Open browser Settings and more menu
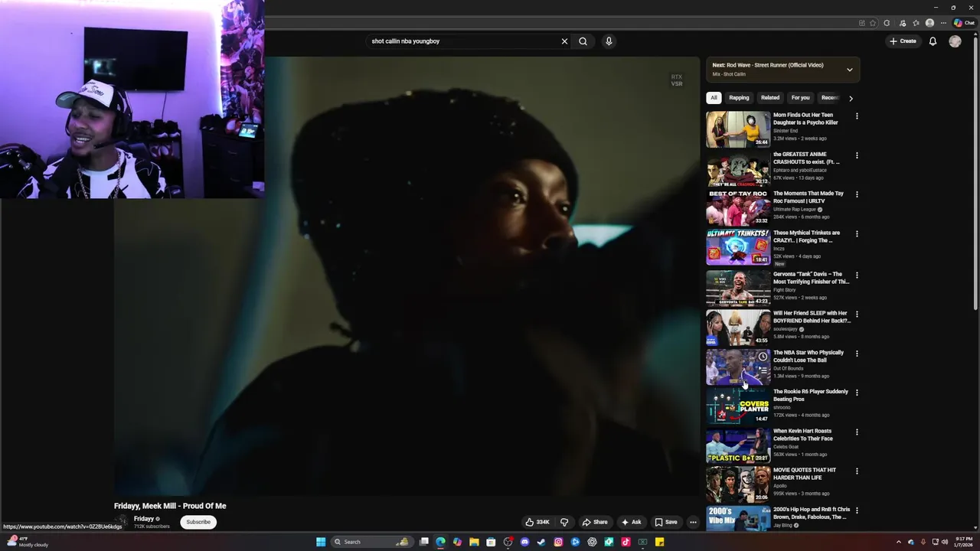Image resolution: width=980 pixels, height=551 pixels. 943,23
